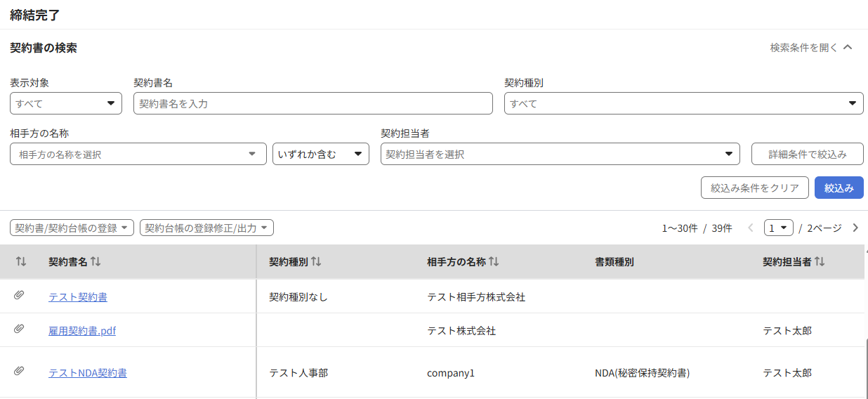Go to next page arrow

tap(855, 228)
